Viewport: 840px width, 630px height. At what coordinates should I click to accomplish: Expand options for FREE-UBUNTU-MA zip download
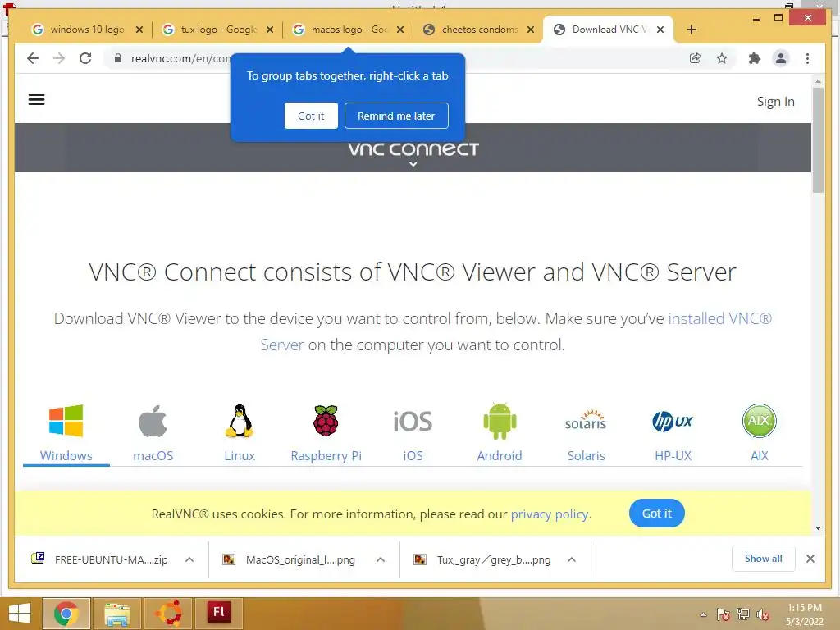click(x=189, y=559)
